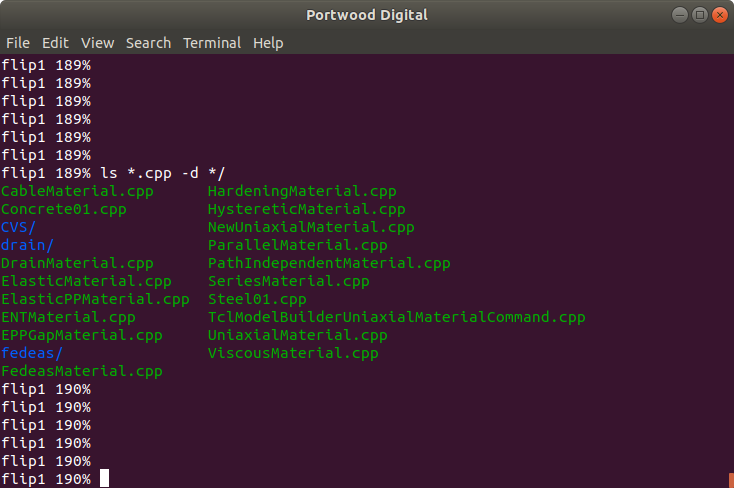
Task: Click the ViscousMaterial.cpp filename
Action: click(293, 353)
